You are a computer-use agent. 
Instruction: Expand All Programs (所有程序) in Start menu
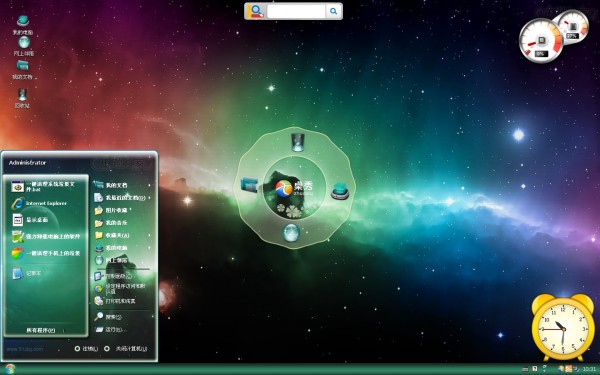[x=41, y=330]
